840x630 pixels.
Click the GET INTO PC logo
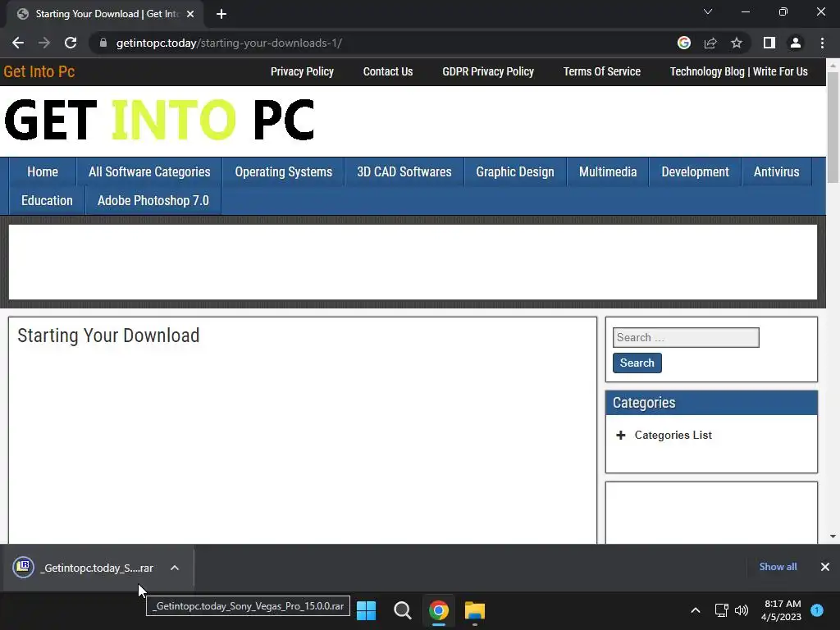159,120
